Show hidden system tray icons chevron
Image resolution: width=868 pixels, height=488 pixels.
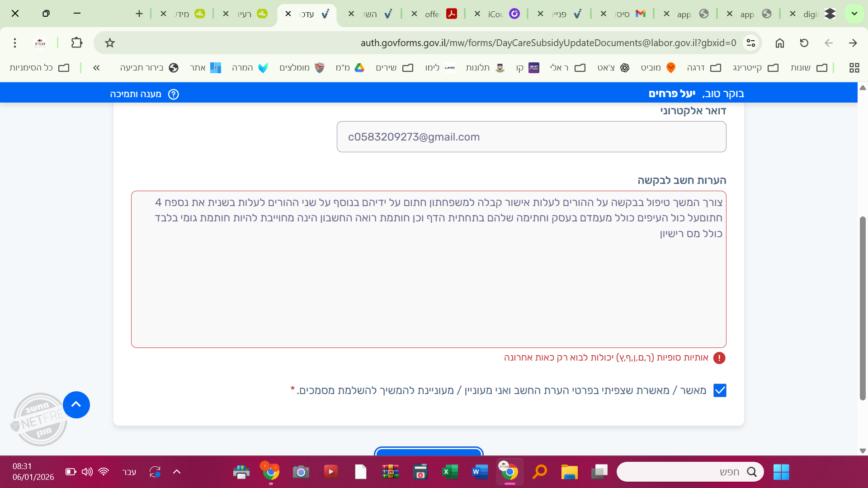(x=177, y=472)
